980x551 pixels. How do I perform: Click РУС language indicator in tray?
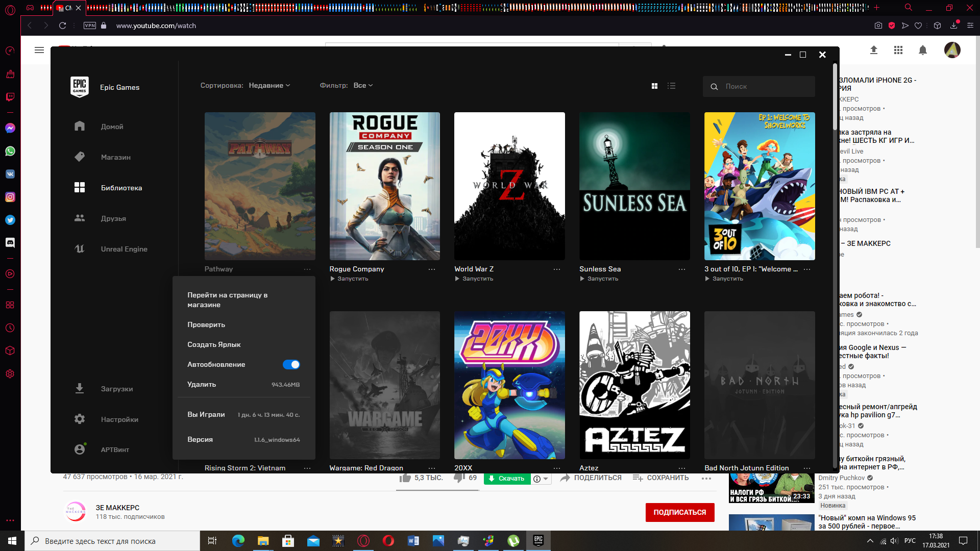pos(910,541)
